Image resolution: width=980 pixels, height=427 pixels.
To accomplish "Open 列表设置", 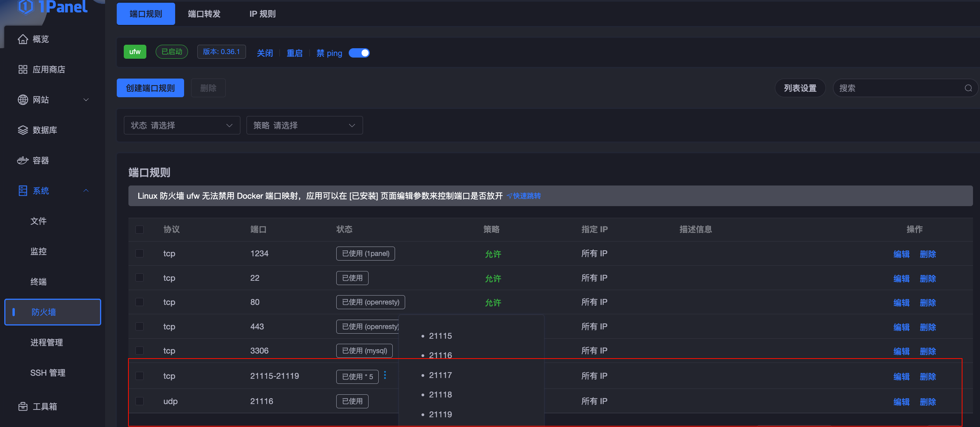I will (800, 88).
